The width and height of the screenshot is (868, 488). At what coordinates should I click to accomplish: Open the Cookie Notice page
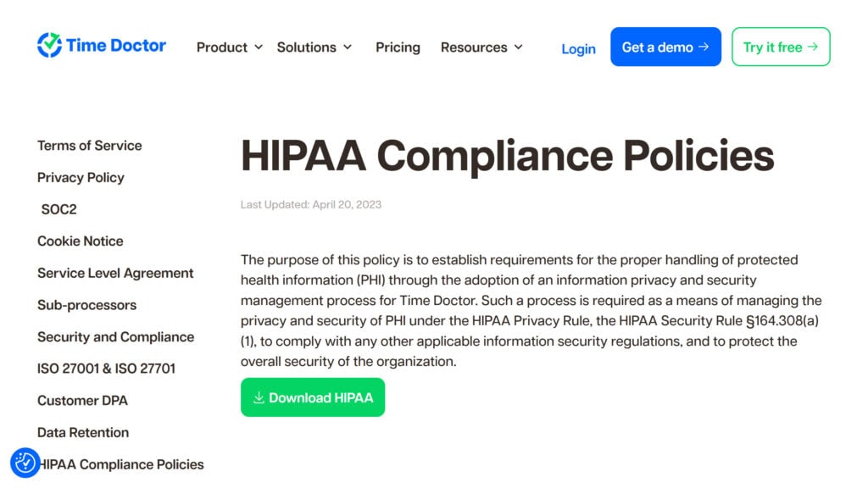coord(81,241)
